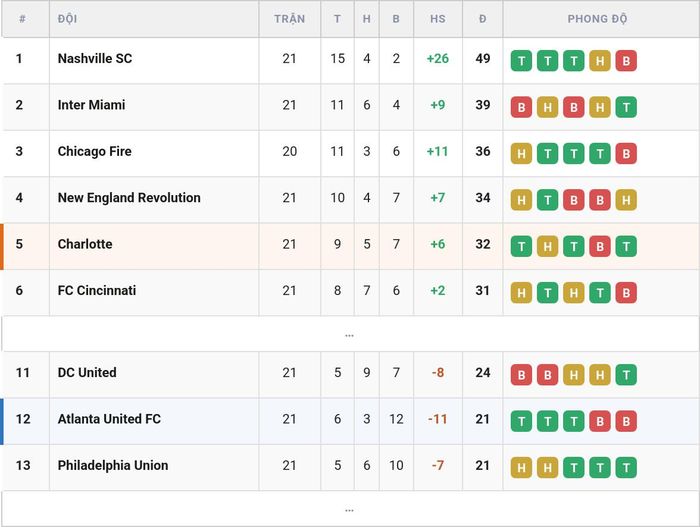
Task: Click FC Cincinnati's red B form badge
Action: [626, 293]
